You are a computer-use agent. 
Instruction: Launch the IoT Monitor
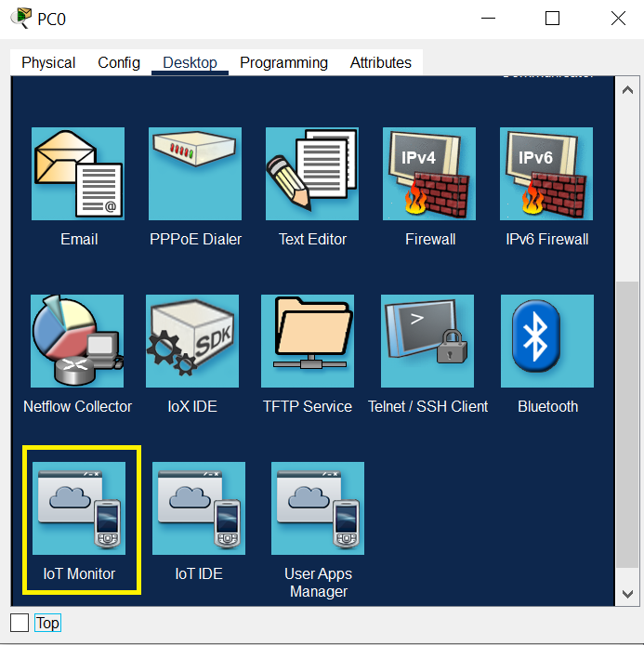coord(79,508)
